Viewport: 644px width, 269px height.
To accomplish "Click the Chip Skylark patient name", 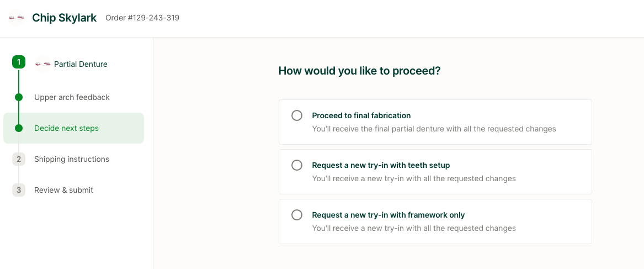I will (x=65, y=18).
